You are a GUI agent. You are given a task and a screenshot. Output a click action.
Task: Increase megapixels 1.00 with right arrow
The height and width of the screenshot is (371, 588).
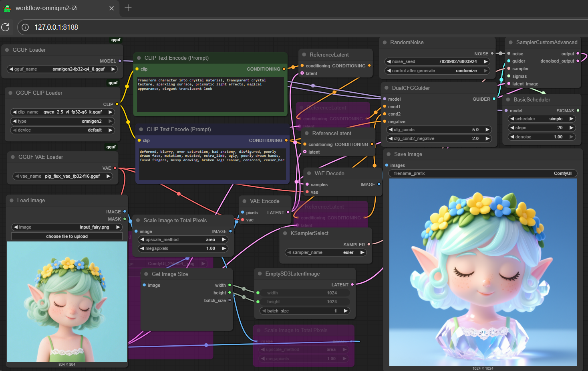pyautogui.click(x=224, y=248)
